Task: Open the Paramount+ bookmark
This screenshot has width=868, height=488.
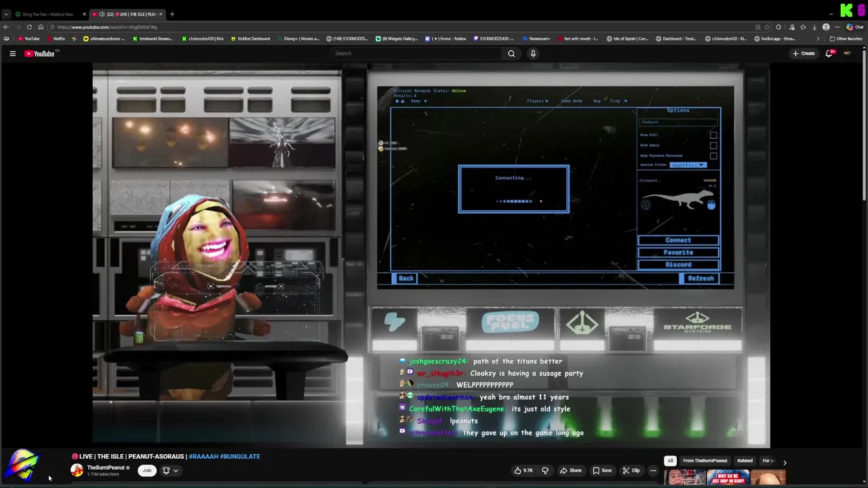Action: (x=536, y=39)
